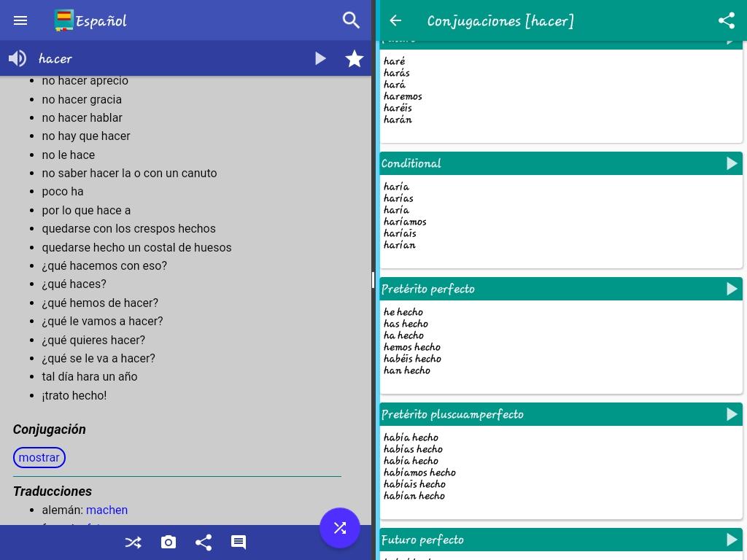Open the hamburger menu in Español app
This screenshot has width=747, height=560.
20,20
